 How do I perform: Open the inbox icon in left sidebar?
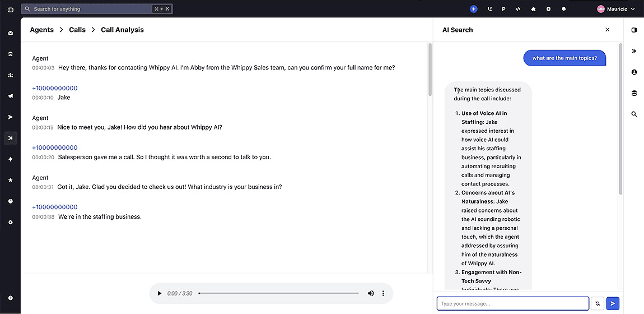(x=10, y=33)
